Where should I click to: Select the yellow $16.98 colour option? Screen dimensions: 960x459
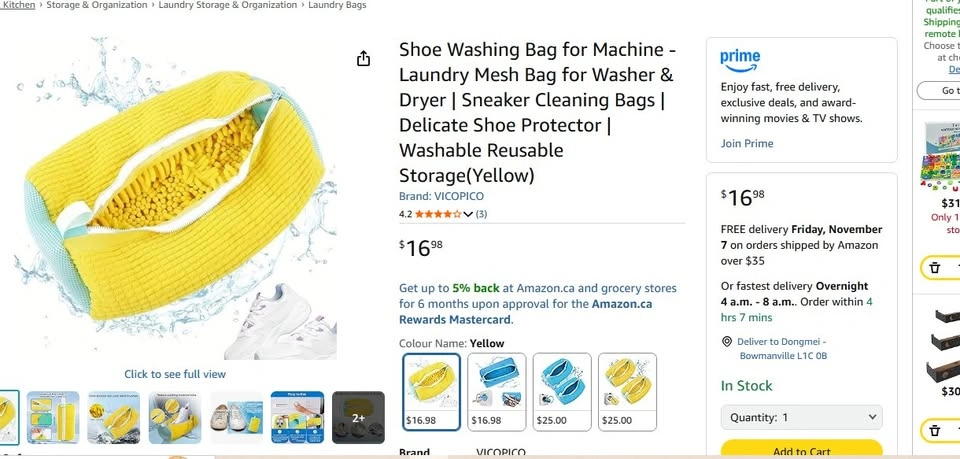pyautogui.click(x=432, y=391)
